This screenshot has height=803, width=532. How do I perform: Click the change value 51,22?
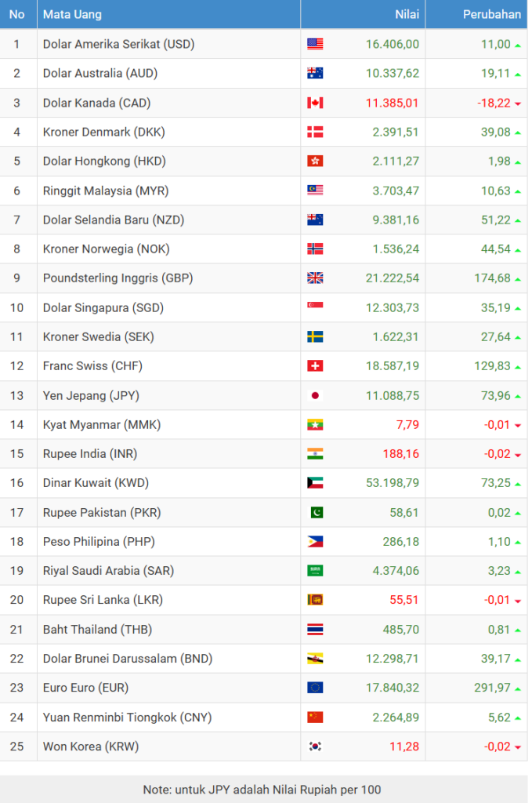(496, 220)
